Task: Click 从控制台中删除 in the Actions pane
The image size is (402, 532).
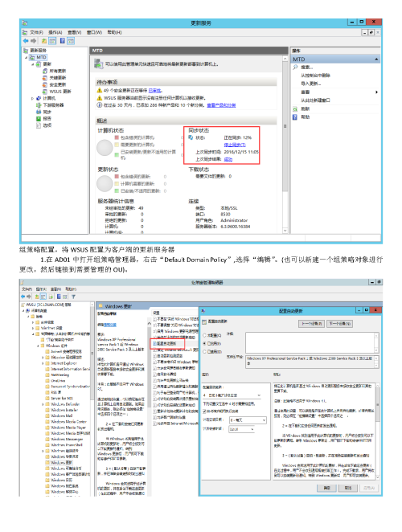Action: (315, 76)
